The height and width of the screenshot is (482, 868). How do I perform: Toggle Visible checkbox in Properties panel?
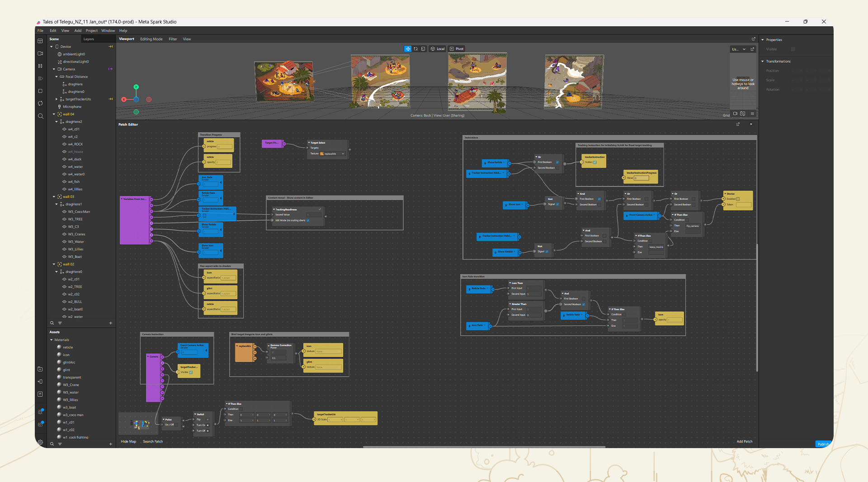[x=793, y=49]
